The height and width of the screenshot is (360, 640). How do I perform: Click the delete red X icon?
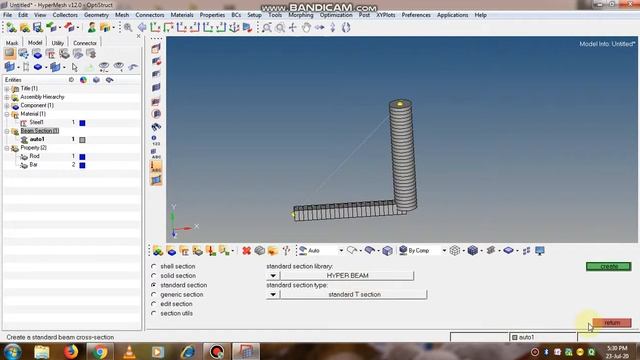pos(247,250)
